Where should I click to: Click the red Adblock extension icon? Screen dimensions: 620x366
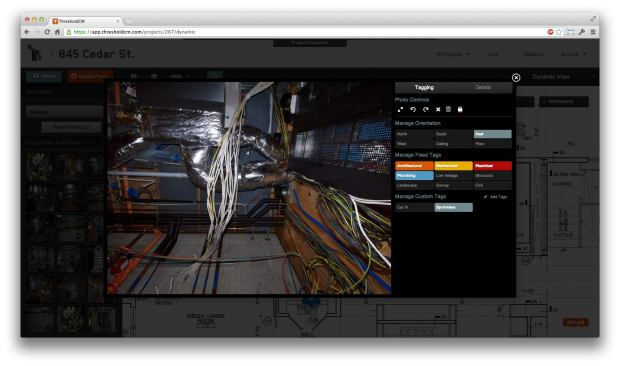pos(550,32)
